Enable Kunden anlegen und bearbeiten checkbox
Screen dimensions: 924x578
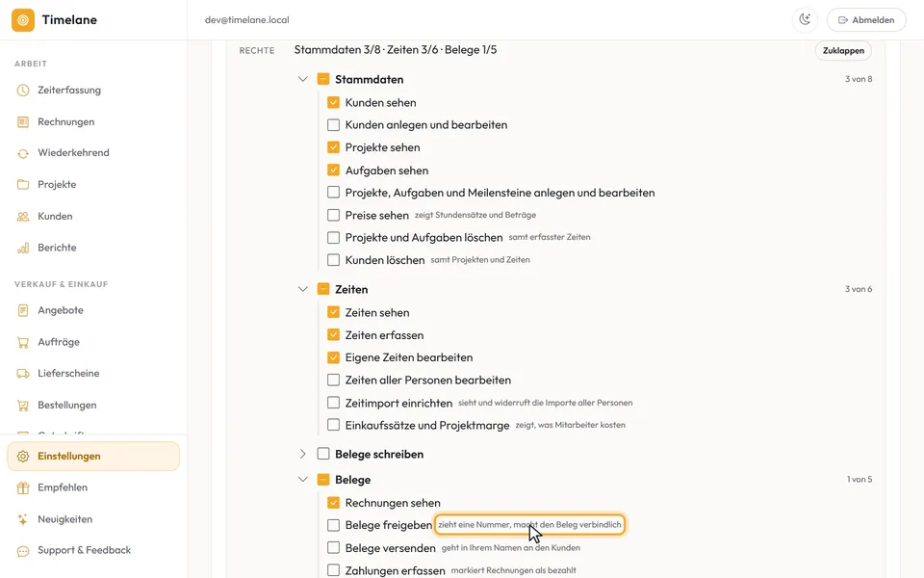point(334,125)
